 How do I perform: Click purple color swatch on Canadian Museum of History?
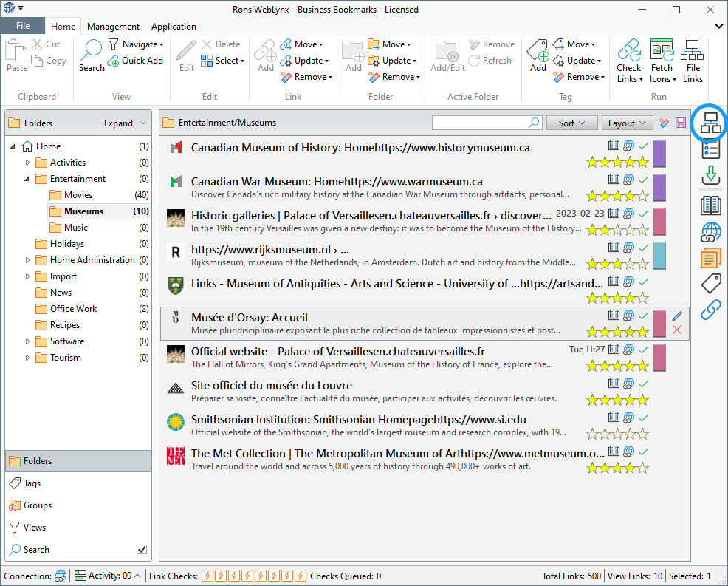[659, 154]
